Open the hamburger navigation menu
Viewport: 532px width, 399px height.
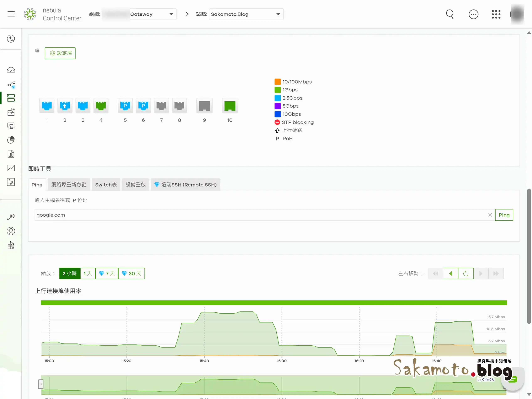click(x=11, y=14)
